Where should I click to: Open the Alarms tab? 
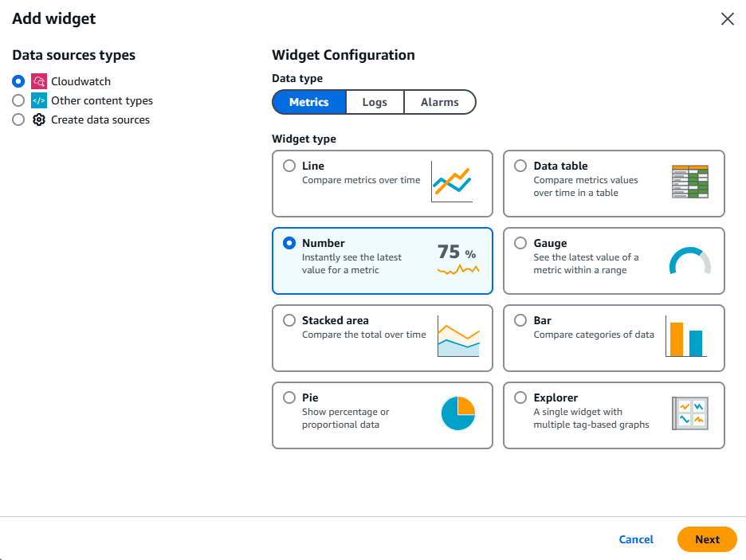[x=440, y=102]
